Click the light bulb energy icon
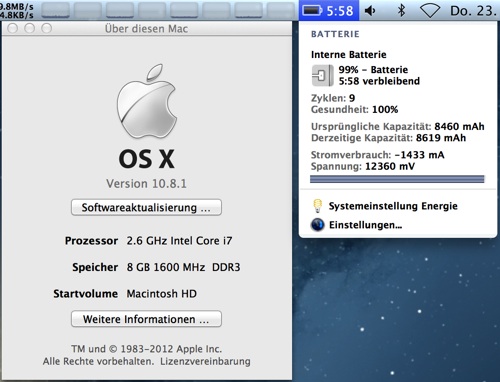This screenshot has width=500, height=382. (x=317, y=206)
